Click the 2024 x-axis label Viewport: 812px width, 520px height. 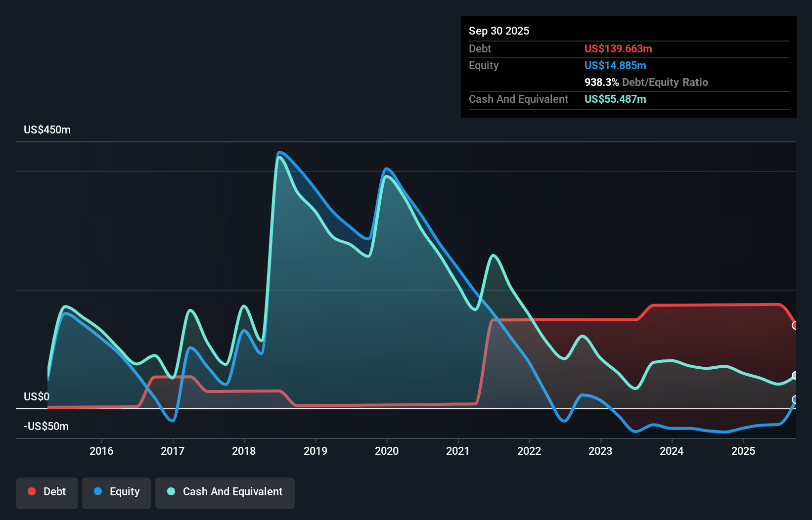pos(672,451)
